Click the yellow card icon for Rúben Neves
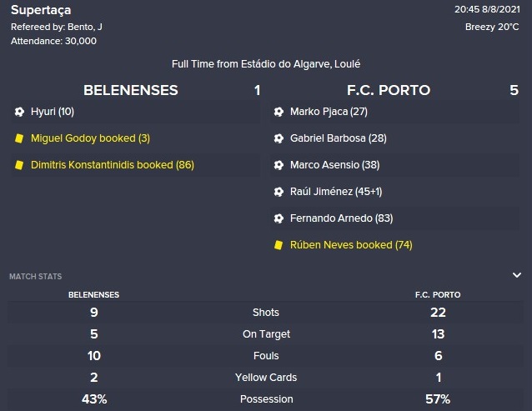532x411 pixels. (x=279, y=245)
